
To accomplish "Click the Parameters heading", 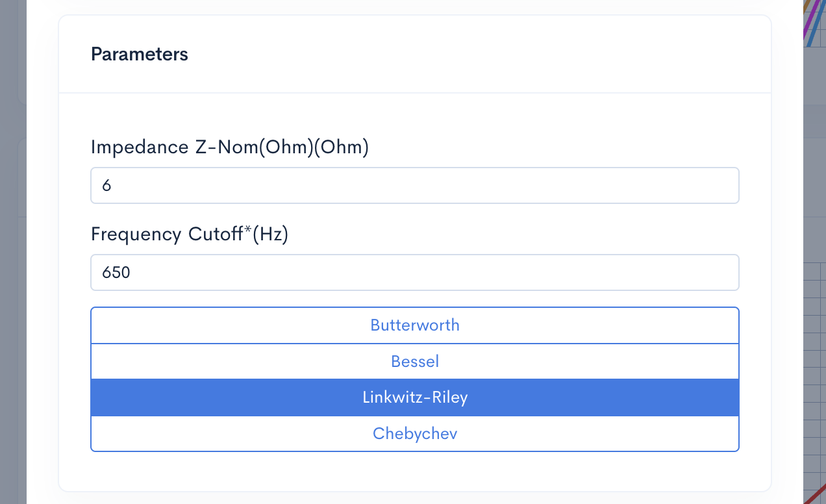I will click(140, 54).
